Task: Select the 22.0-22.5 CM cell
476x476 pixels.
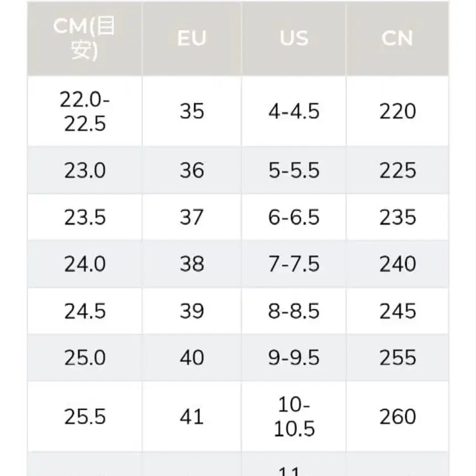Action: coord(84,111)
